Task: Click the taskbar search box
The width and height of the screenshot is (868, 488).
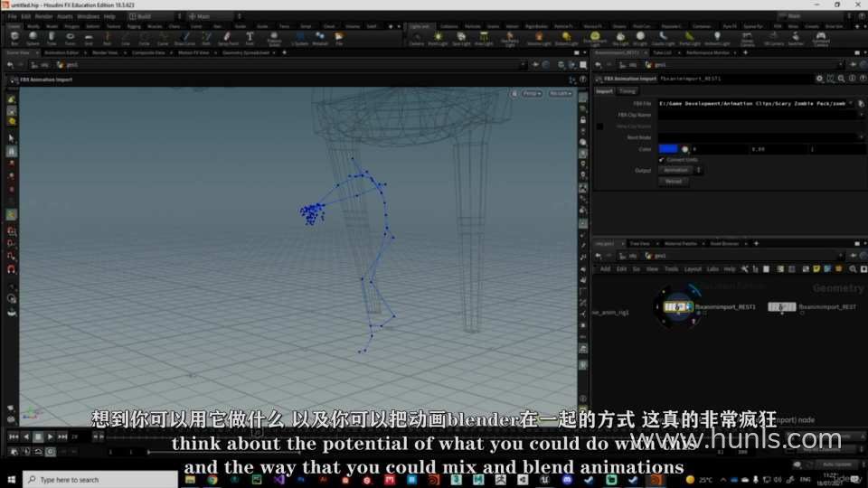Action: (100, 480)
